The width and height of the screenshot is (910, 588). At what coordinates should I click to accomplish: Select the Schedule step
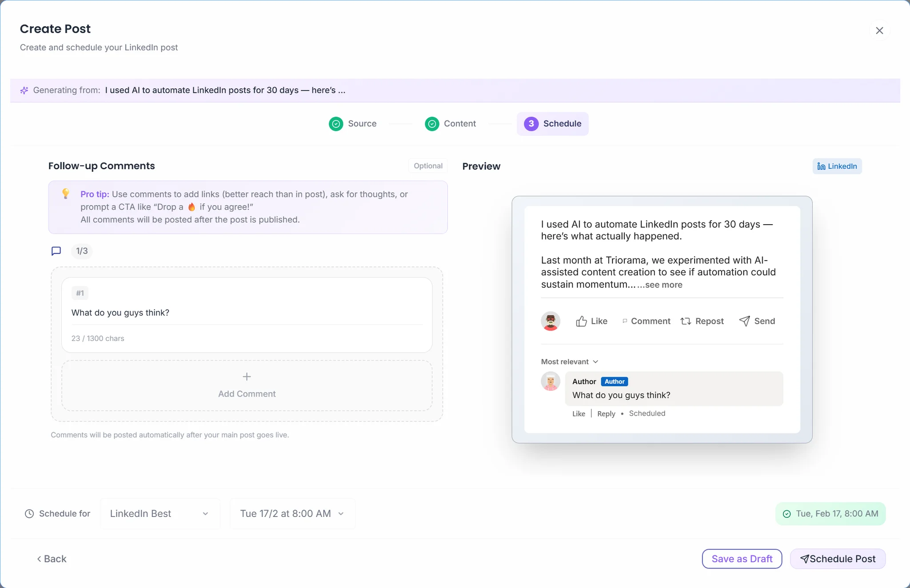pos(552,124)
